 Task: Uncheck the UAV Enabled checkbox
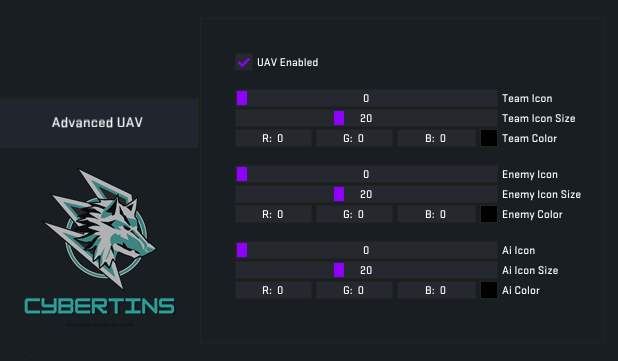tap(244, 62)
